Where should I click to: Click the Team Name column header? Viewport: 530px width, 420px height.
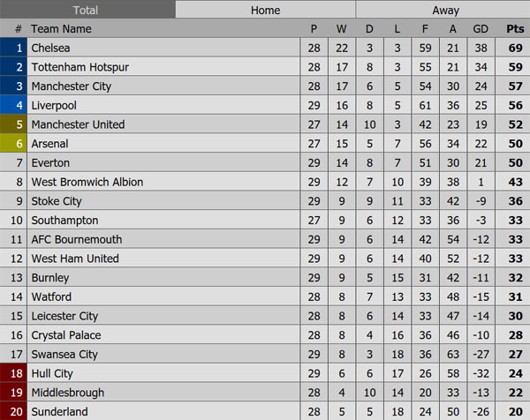(x=61, y=29)
